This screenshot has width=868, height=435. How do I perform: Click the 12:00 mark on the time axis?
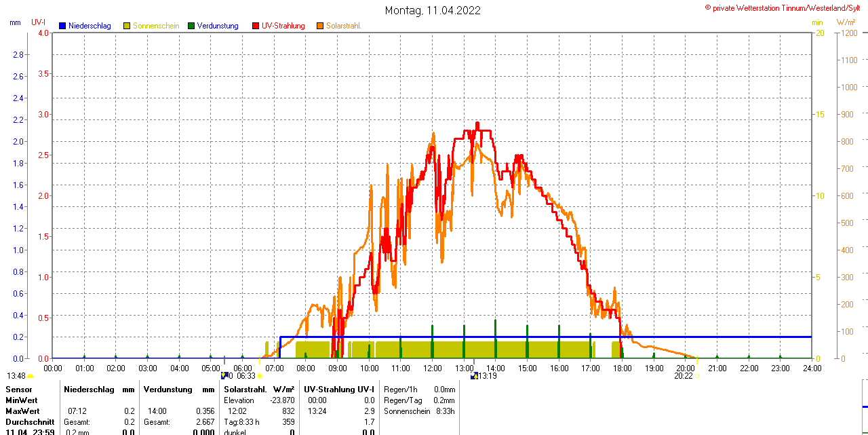tap(433, 368)
